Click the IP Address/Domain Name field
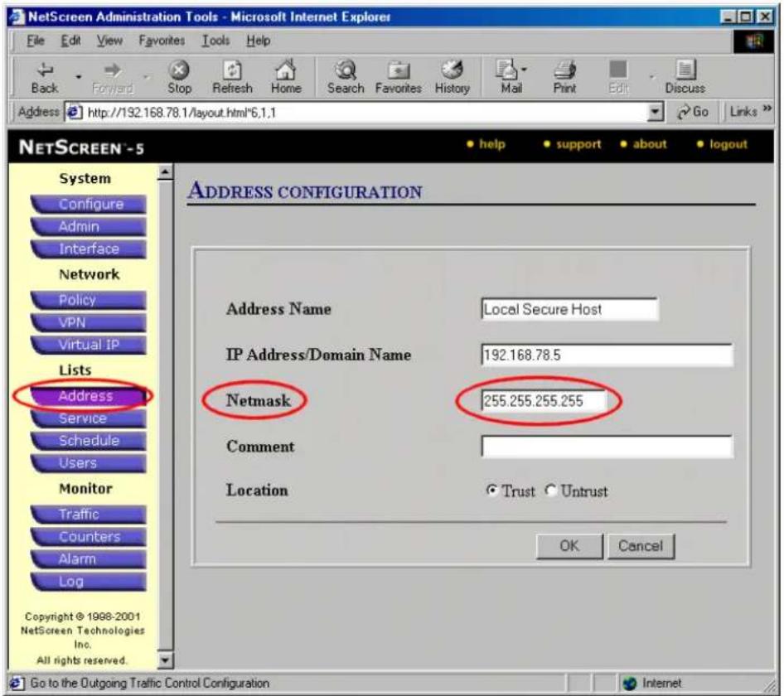Image resolution: width=784 pixels, height=696 pixels. tap(607, 355)
